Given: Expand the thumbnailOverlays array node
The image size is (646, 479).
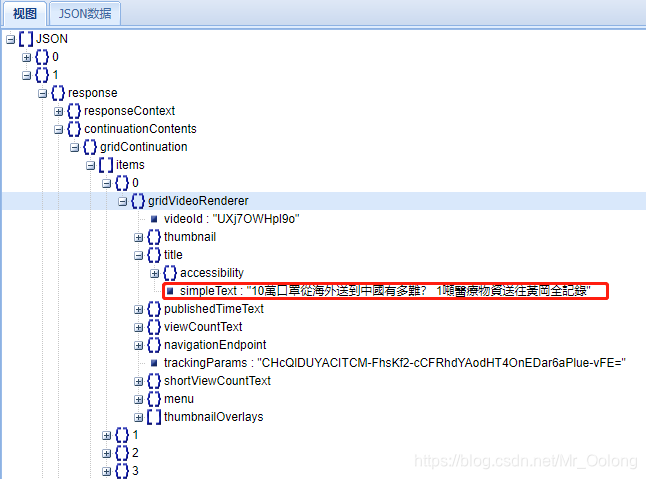Looking at the screenshot, I should coord(138,417).
